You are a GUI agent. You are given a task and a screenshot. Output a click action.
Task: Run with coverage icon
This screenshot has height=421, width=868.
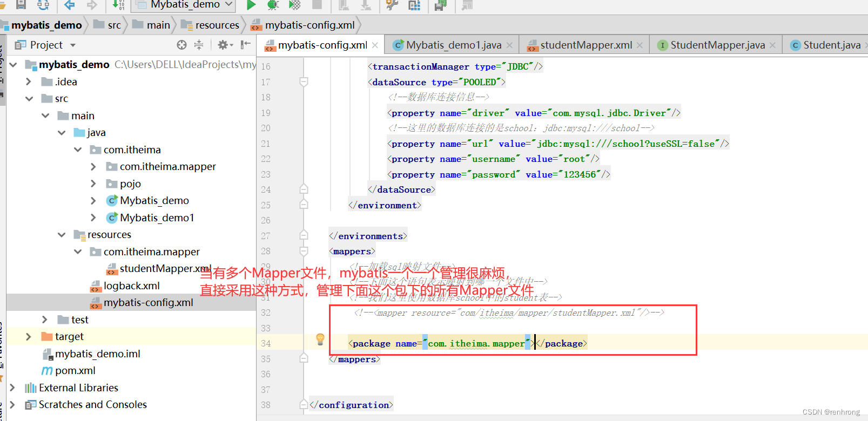pyautogui.click(x=294, y=5)
